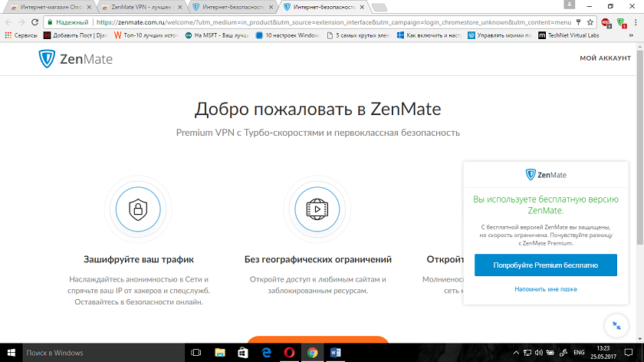Open Chrome menu three-dot button
Image resolution: width=644 pixels, height=362 pixels.
click(635, 23)
